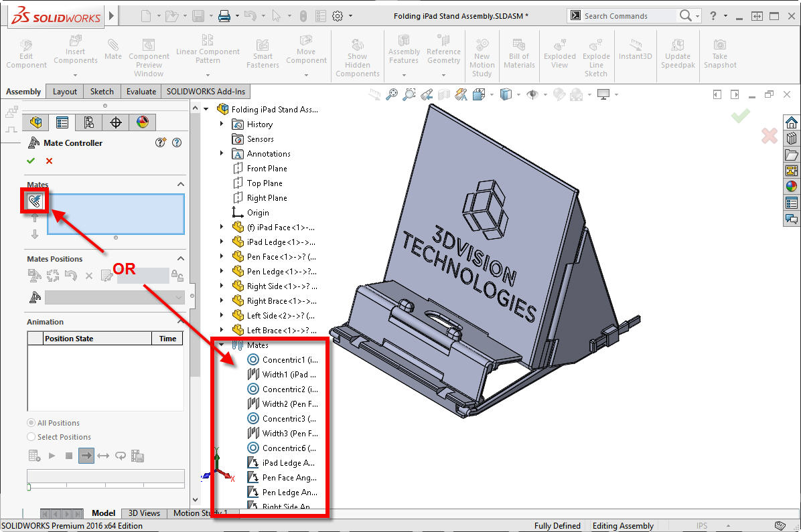Viewport: 801px width, 532px height.
Task: Select Concentric1 mate in the tree
Action: click(x=289, y=360)
